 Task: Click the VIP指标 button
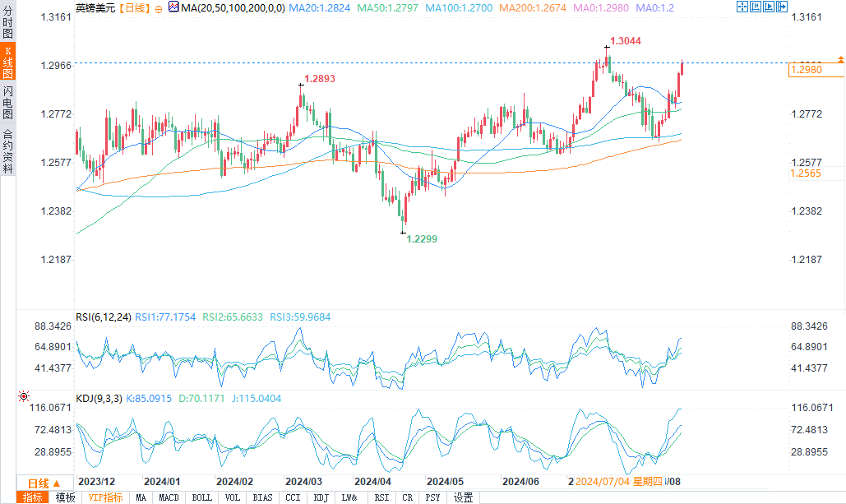105,497
